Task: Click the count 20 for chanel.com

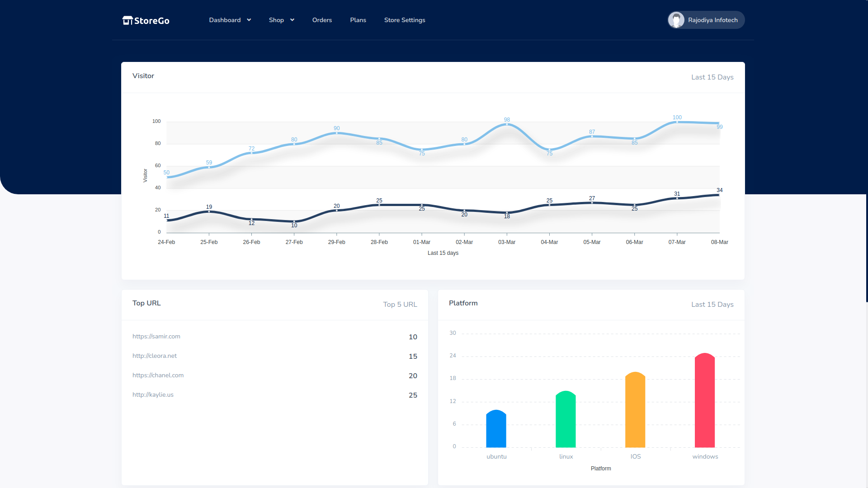Action: coord(413,376)
